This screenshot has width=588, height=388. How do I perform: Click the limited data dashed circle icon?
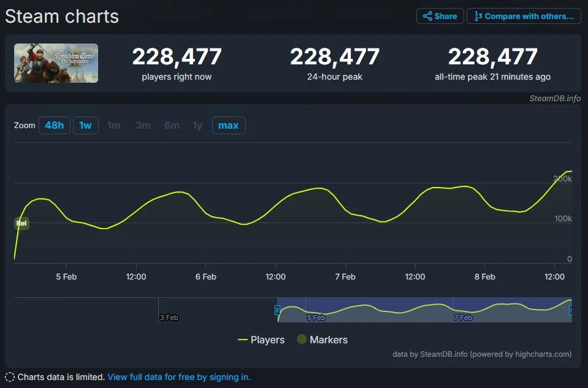(x=10, y=377)
